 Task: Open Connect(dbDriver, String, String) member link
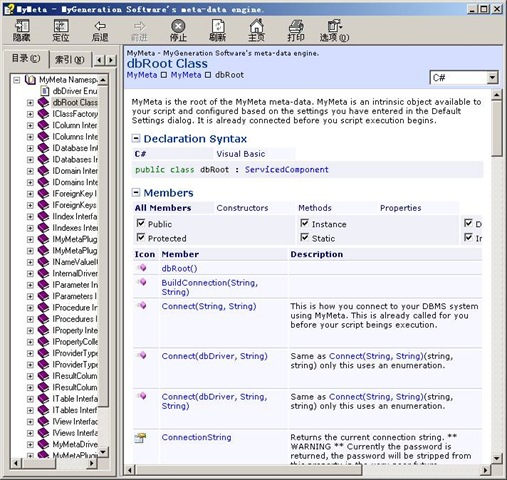pos(214,401)
